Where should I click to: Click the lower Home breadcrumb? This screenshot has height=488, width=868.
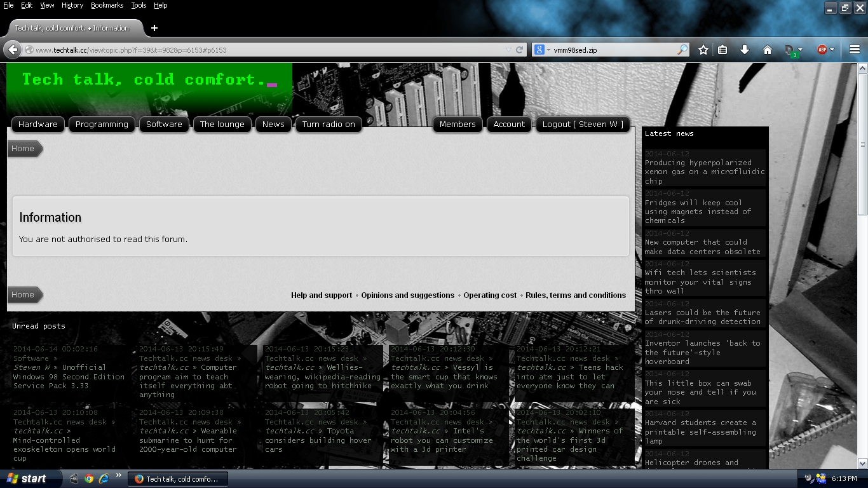[24, 295]
